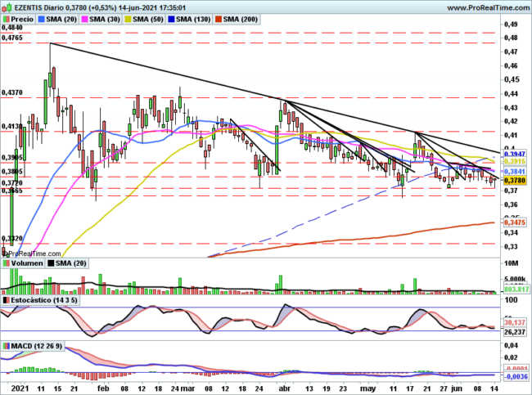Click the bar icon next to Volumen
This screenshot has width=532, height=395.
pos(6,263)
